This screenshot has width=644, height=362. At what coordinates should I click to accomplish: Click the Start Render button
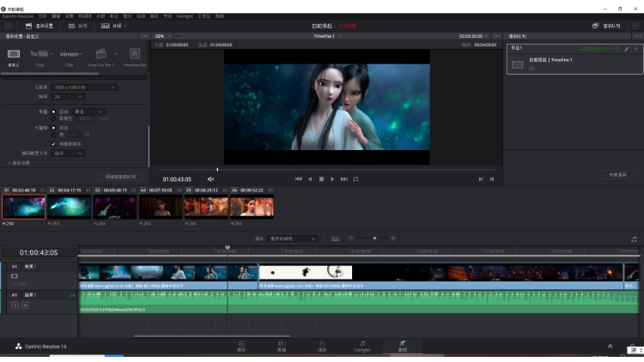click(x=617, y=174)
